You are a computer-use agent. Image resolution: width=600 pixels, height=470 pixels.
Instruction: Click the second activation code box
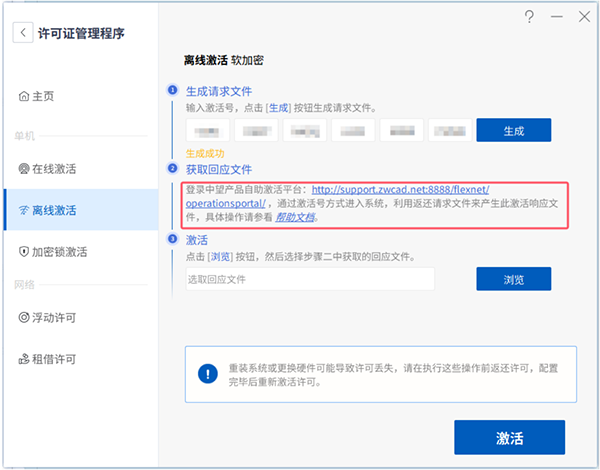[x=256, y=130]
